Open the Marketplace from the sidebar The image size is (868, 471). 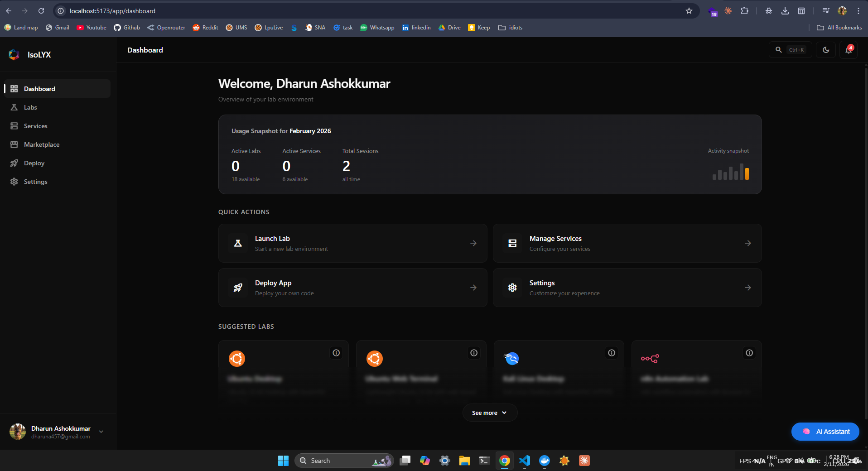click(x=41, y=144)
